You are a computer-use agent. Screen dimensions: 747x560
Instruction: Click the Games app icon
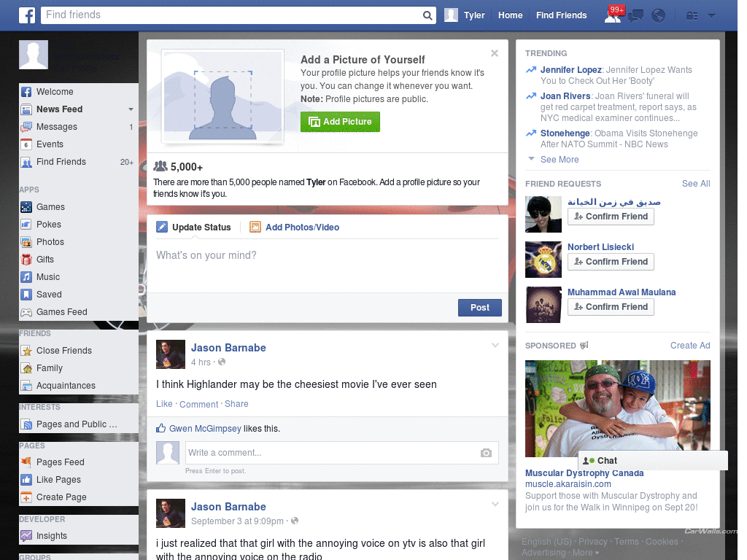coord(26,207)
